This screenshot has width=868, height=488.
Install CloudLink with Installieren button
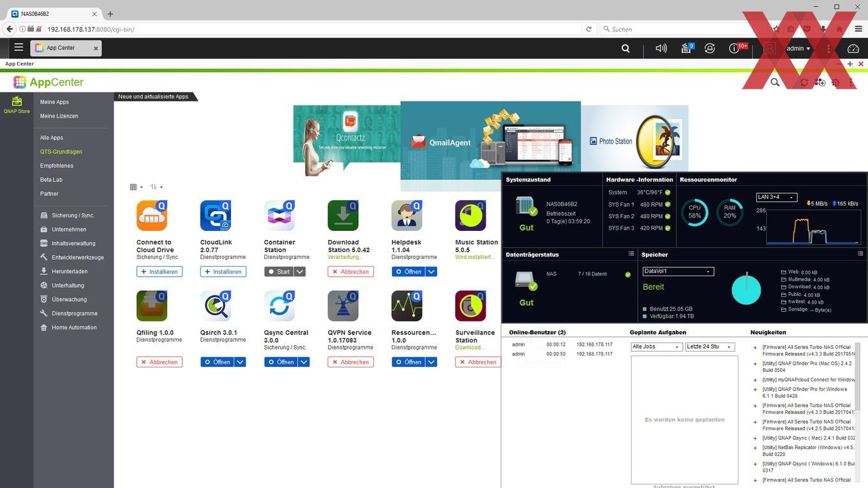pos(223,272)
